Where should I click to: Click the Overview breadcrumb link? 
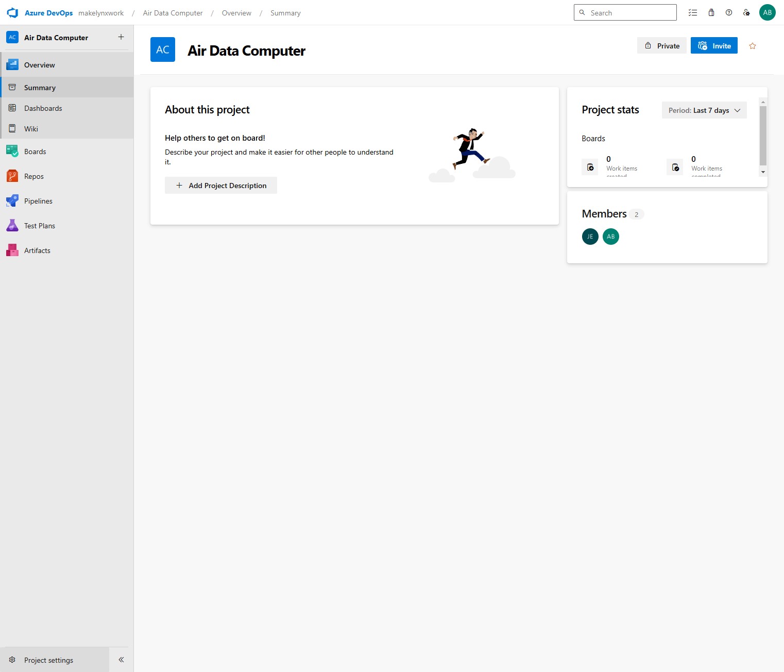pos(236,13)
